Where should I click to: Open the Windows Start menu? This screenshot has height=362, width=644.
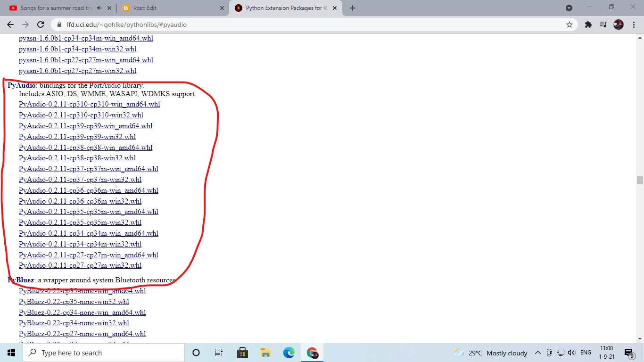point(11,353)
